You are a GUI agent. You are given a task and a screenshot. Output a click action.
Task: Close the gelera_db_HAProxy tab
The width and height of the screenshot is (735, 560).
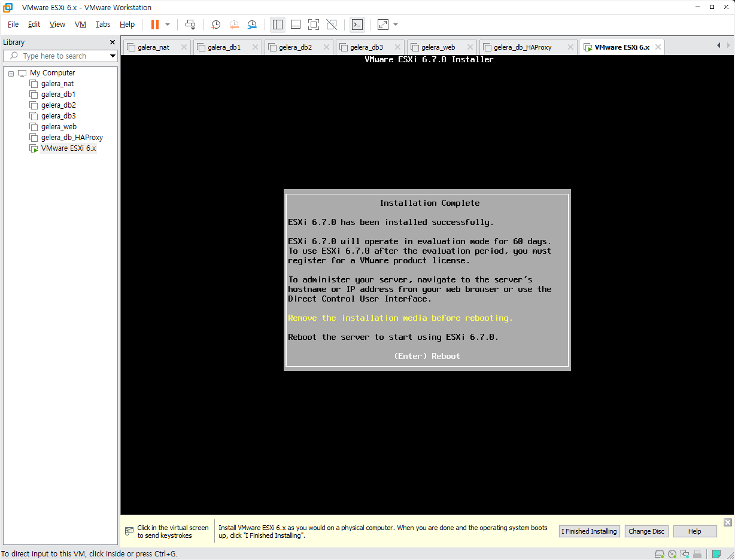pyautogui.click(x=571, y=47)
